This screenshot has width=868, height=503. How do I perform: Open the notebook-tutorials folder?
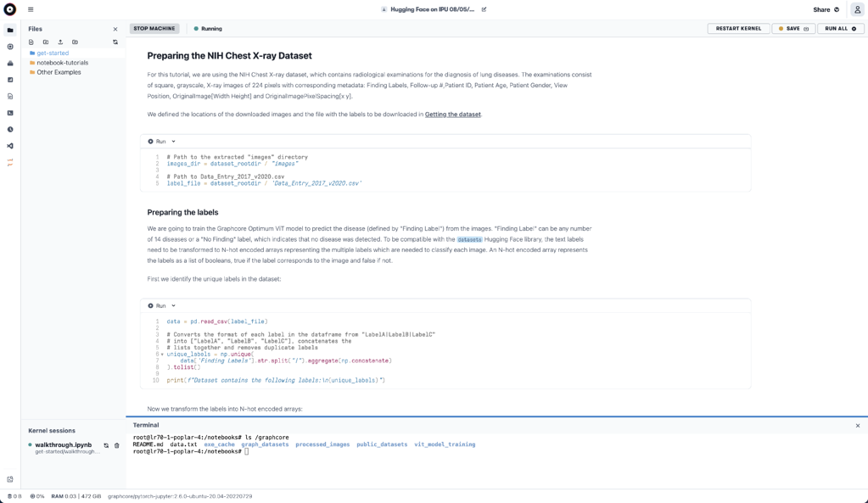pyautogui.click(x=62, y=63)
